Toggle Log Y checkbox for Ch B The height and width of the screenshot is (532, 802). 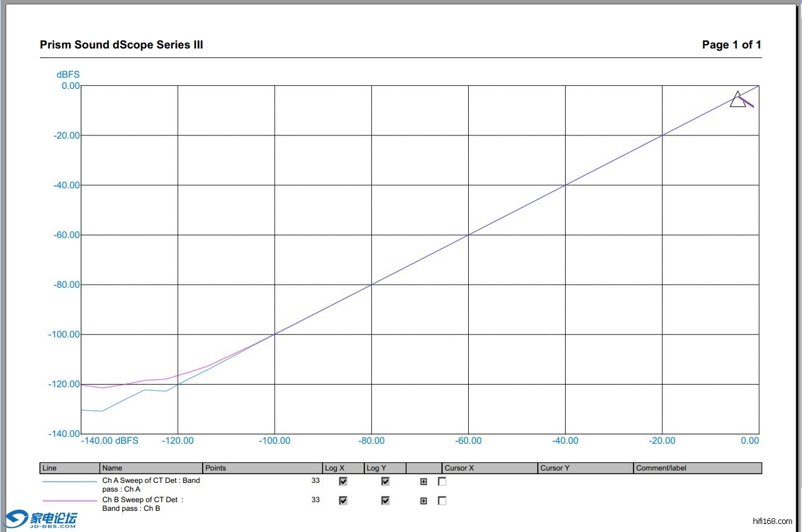click(385, 501)
